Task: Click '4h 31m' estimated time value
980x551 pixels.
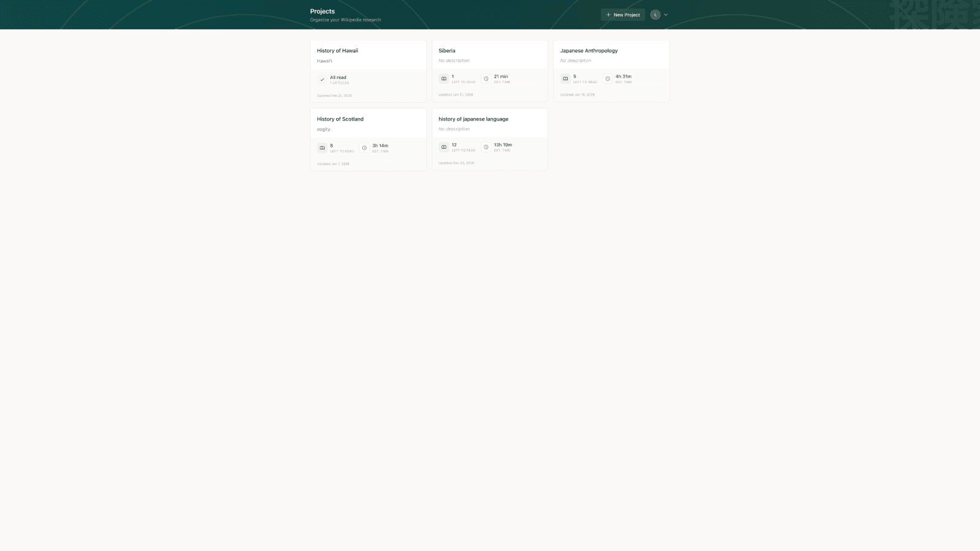Action: tap(624, 77)
